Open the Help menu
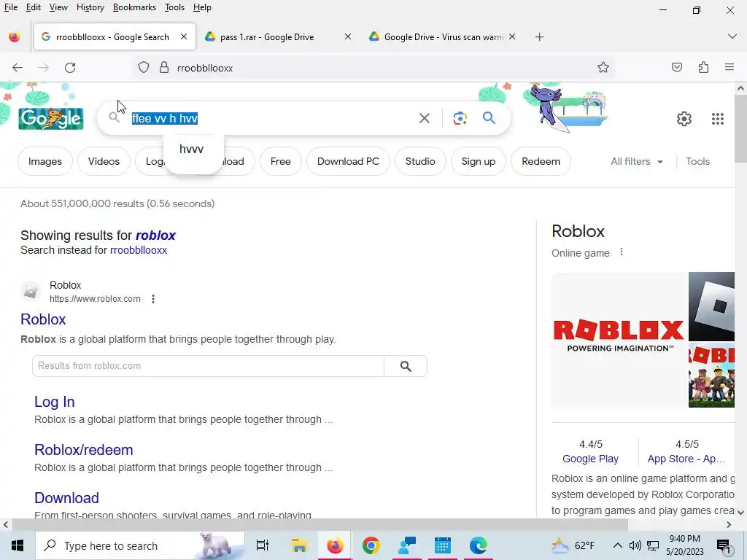 tap(202, 7)
